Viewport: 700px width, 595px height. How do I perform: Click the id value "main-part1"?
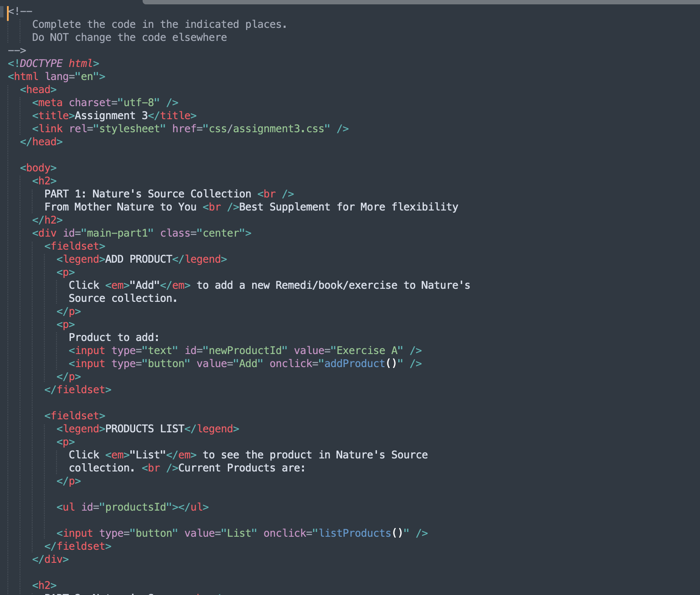(x=117, y=233)
